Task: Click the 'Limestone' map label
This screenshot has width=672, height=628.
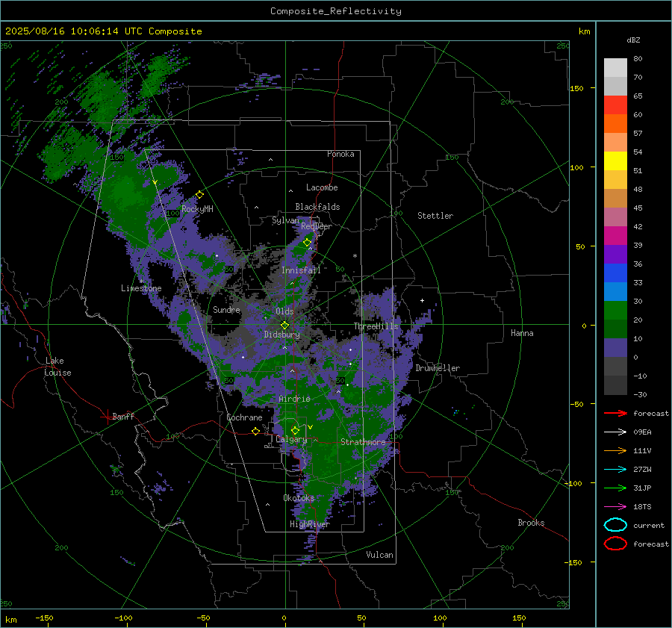Action: (141, 288)
